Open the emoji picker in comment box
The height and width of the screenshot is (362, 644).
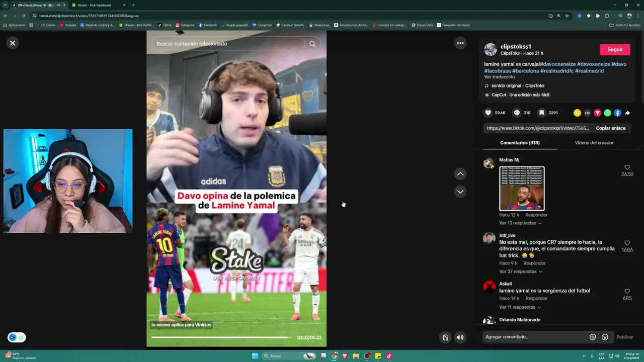click(x=605, y=337)
